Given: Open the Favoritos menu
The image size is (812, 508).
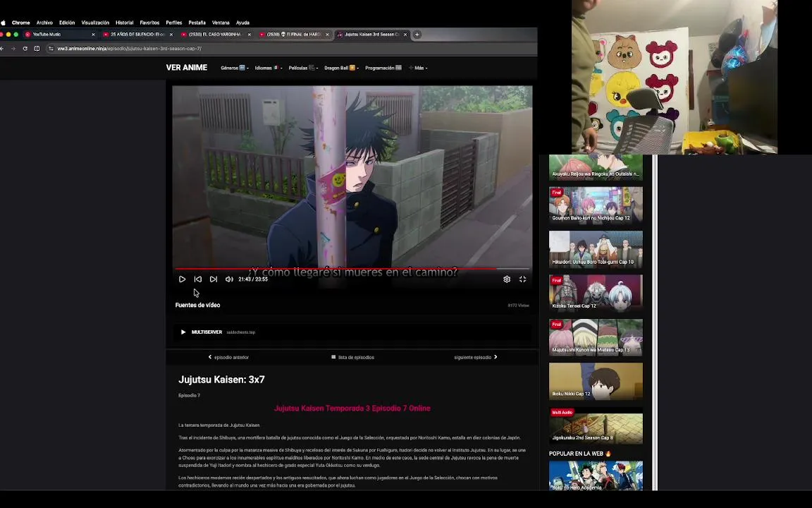Looking at the screenshot, I should 149,23.
